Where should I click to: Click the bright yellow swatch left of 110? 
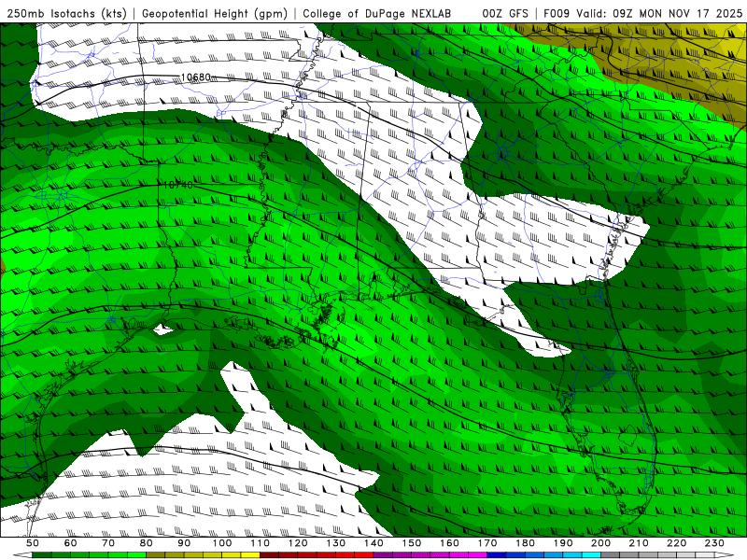(250, 555)
